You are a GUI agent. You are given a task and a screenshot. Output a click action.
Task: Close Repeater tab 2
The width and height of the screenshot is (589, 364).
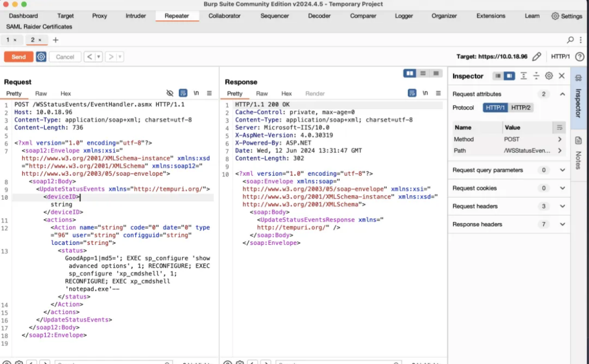(40, 40)
